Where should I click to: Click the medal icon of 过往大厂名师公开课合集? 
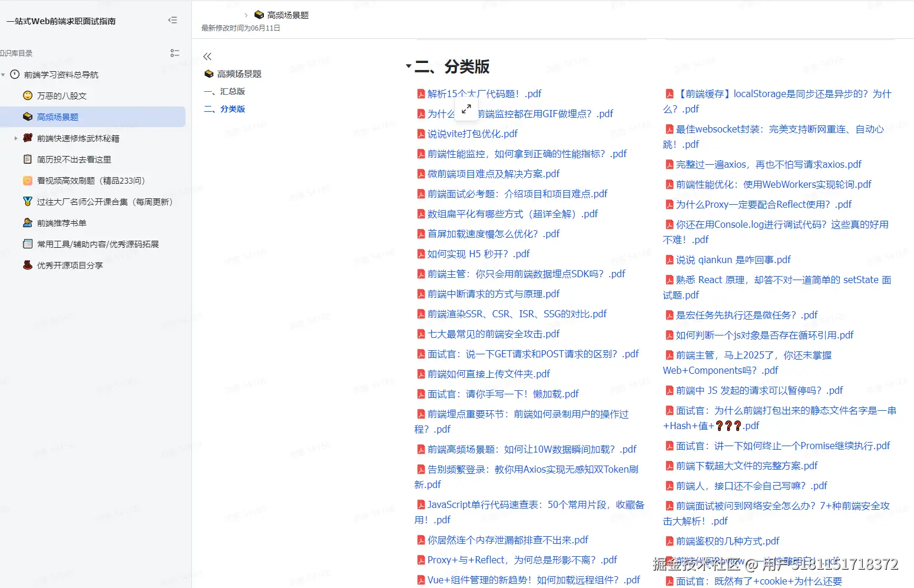[x=28, y=201]
